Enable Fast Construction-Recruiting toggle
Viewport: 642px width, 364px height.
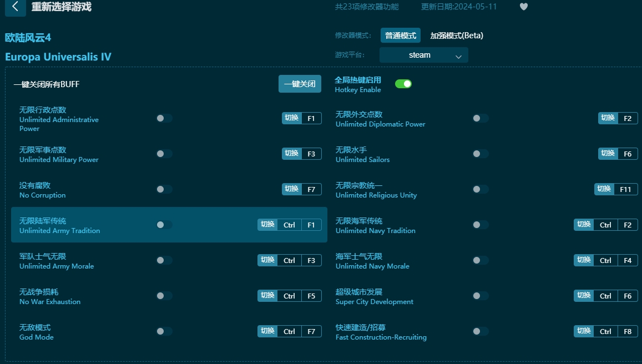pyautogui.click(x=481, y=331)
